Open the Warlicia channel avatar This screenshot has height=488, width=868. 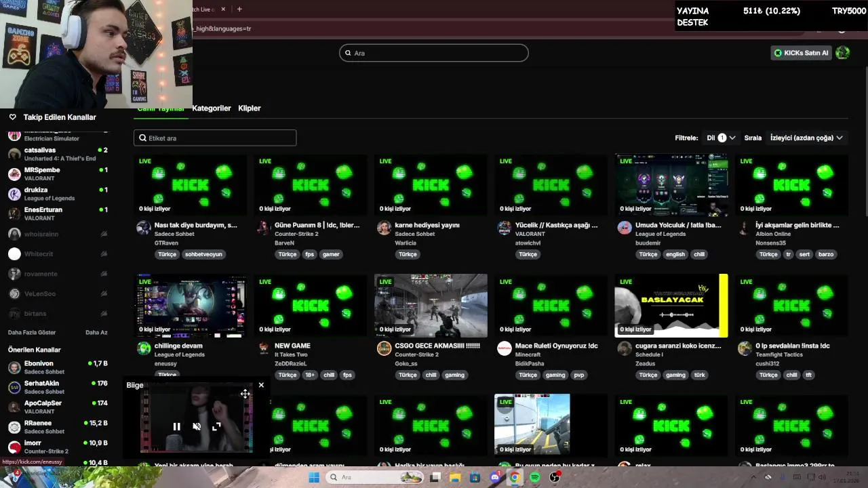(x=384, y=228)
